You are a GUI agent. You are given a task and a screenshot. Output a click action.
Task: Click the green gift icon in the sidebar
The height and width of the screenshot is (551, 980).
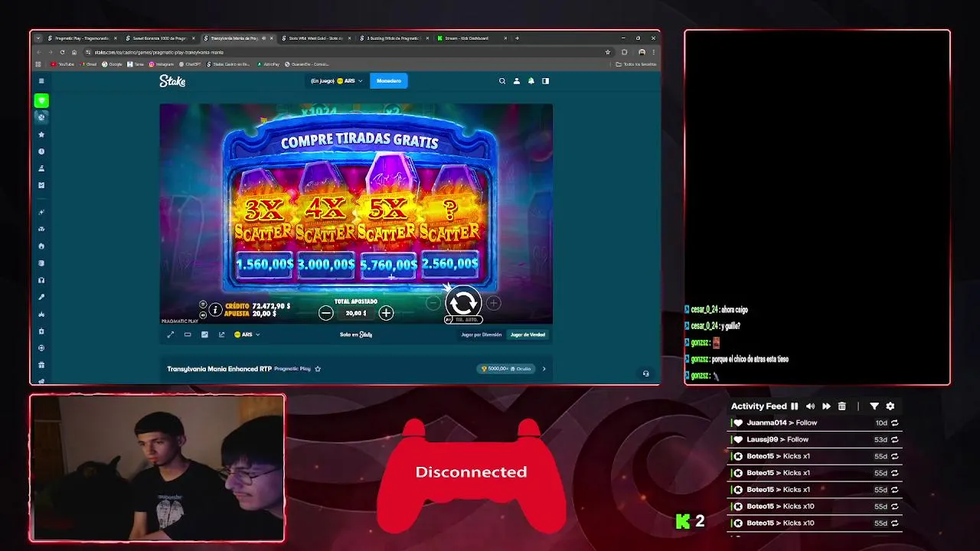[x=41, y=100]
